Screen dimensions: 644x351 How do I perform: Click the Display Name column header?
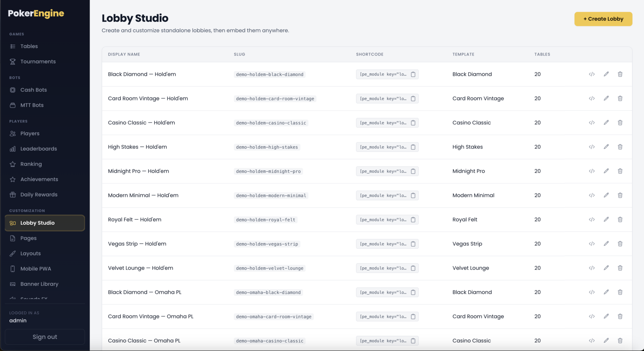pos(124,54)
